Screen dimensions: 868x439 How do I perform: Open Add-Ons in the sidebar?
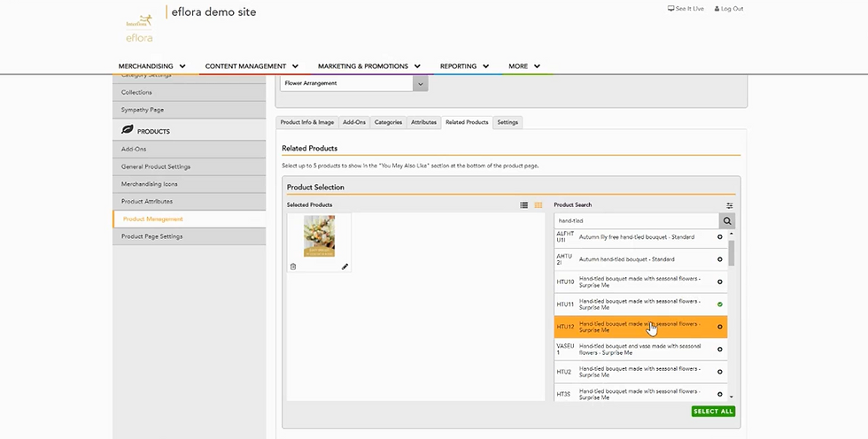pos(189,149)
